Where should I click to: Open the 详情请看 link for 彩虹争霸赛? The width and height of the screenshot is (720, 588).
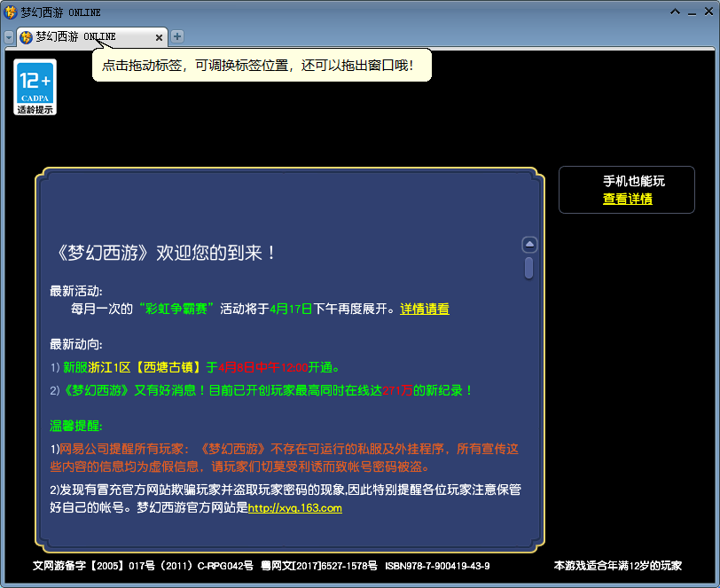click(x=424, y=309)
